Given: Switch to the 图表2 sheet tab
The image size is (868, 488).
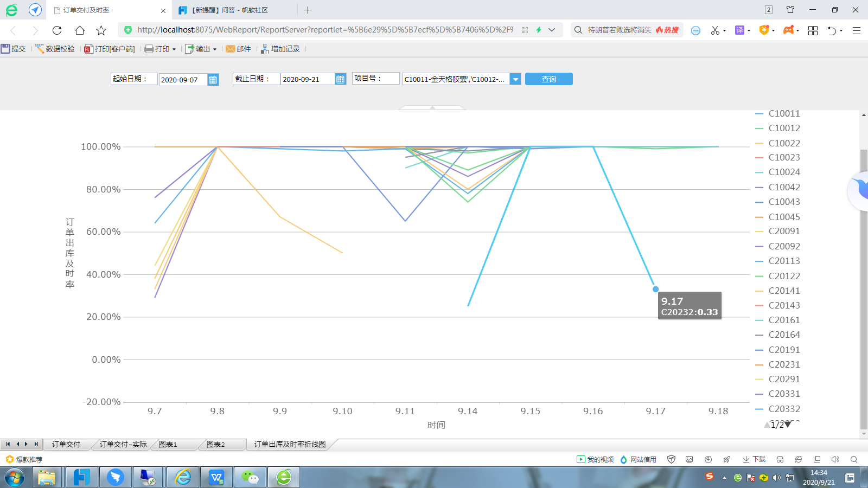Looking at the screenshot, I should [216, 444].
